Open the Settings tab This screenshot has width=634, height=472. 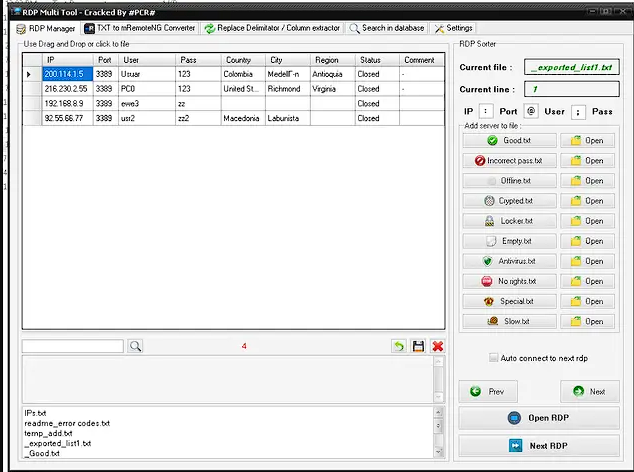(x=453, y=28)
